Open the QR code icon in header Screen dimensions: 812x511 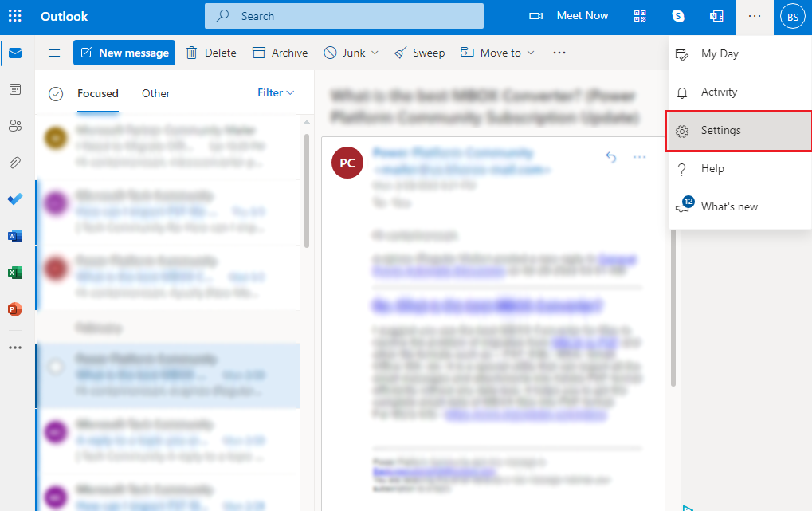640,16
